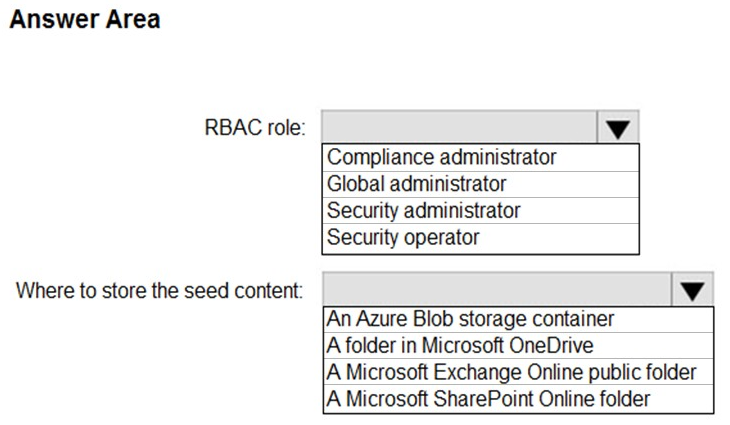The width and height of the screenshot is (730, 425).
Task: Open the seed content combo box field
Action: click(x=498, y=291)
